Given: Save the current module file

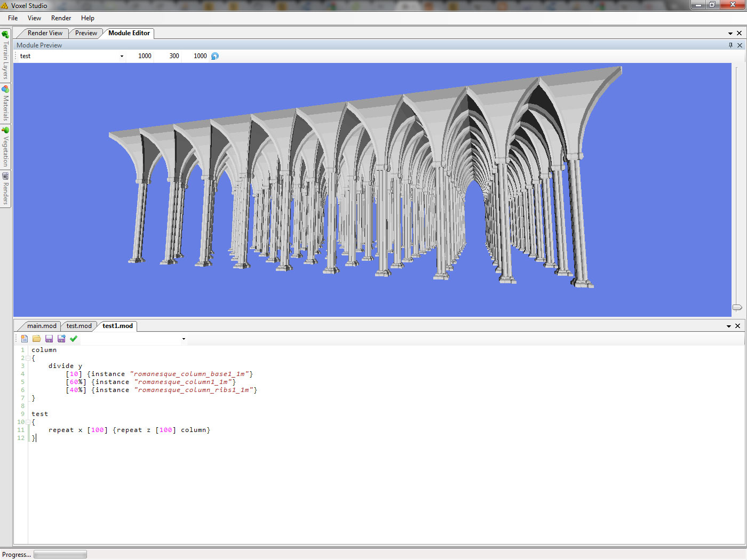Looking at the screenshot, I should 49,339.
